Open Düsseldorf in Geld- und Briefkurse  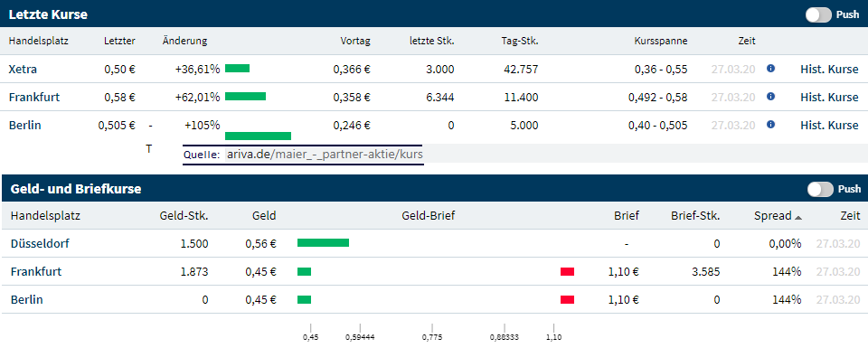(40, 243)
